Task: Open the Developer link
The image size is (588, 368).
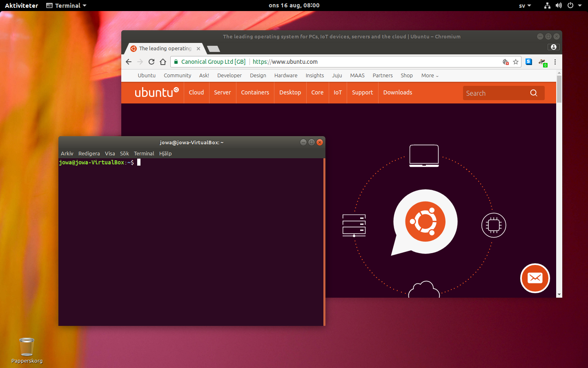Action: [229, 76]
